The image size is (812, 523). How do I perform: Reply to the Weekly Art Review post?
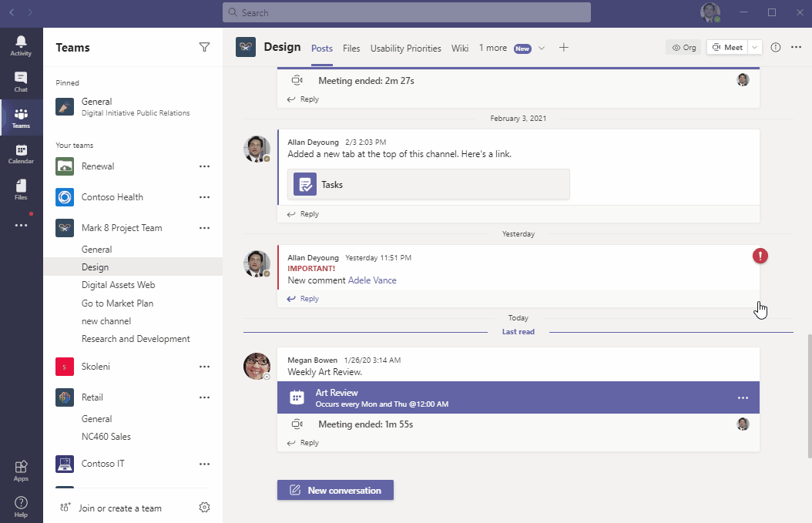[x=304, y=443]
